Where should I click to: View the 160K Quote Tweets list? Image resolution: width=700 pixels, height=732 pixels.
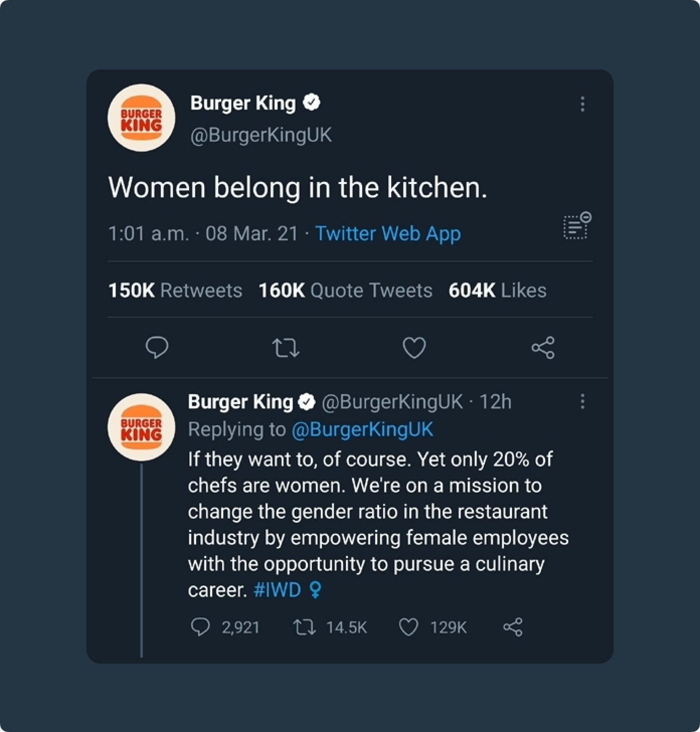[345, 290]
